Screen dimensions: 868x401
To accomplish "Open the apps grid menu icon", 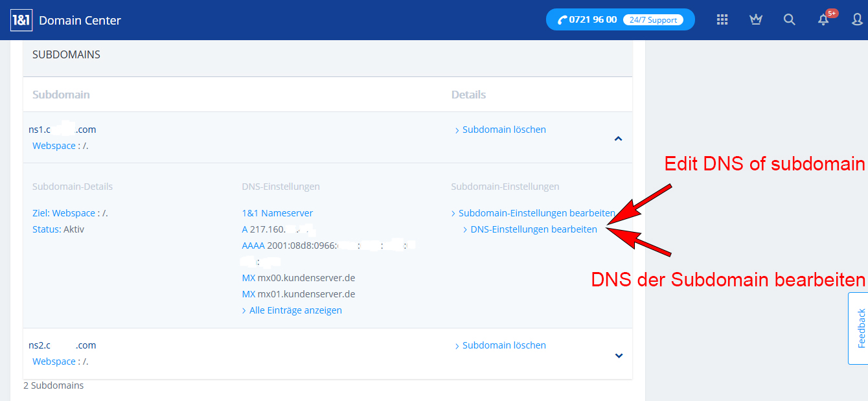I will click(x=722, y=19).
